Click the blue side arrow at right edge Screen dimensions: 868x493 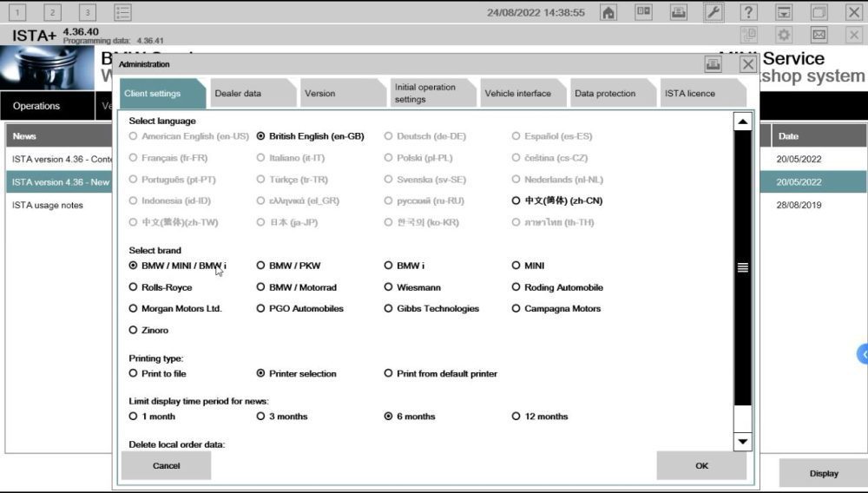(863, 354)
